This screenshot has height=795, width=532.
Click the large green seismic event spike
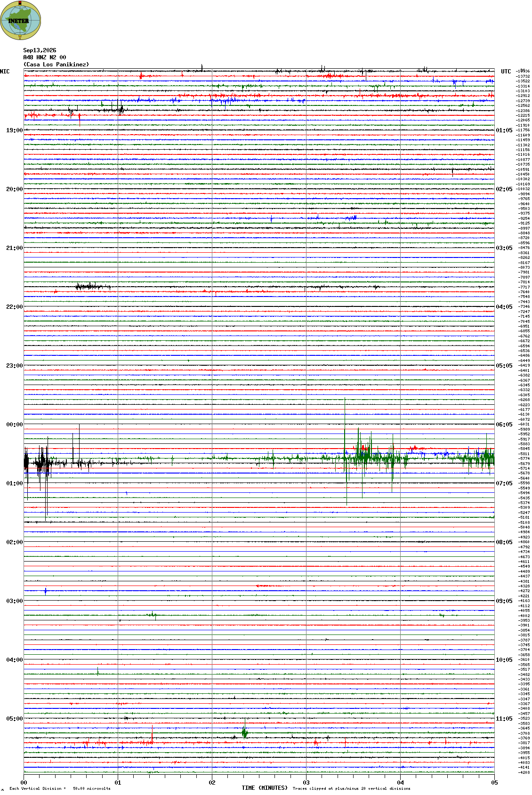coord(346,452)
